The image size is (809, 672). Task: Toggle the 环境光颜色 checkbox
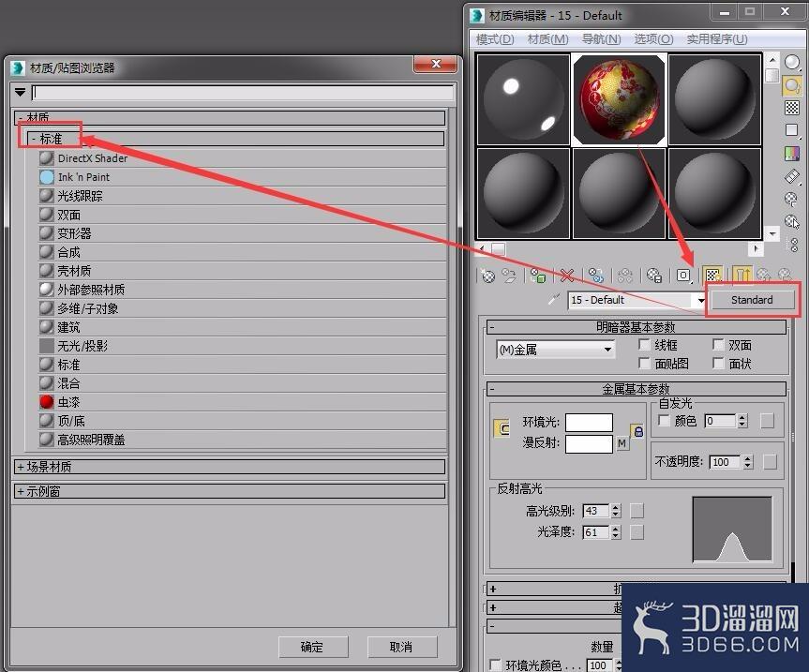(x=495, y=665)
